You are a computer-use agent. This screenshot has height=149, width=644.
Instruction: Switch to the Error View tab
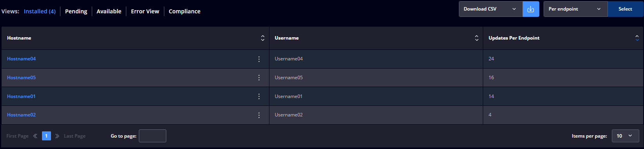click(x=145, y=11)
